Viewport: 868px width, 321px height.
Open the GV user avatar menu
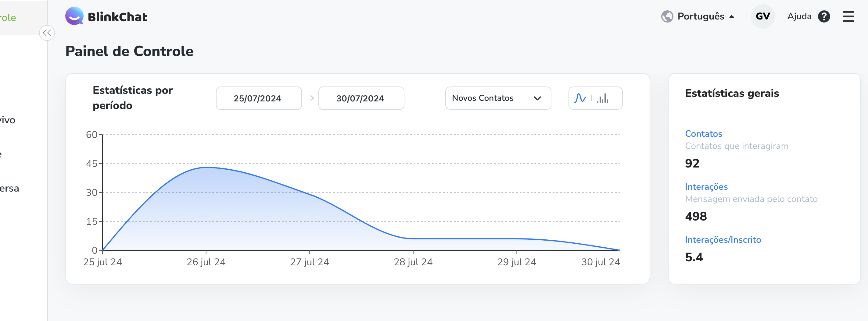pyautogui.click(x=762, y=16)
